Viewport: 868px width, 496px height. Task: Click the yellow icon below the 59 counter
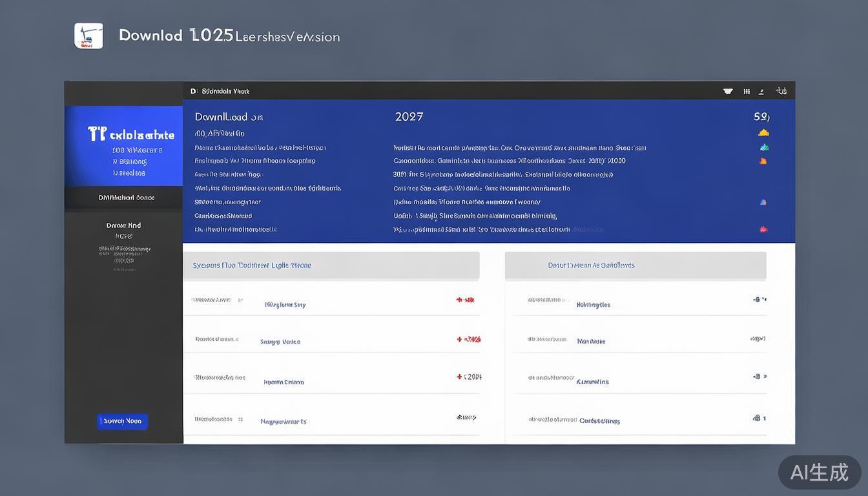[763, 133]
